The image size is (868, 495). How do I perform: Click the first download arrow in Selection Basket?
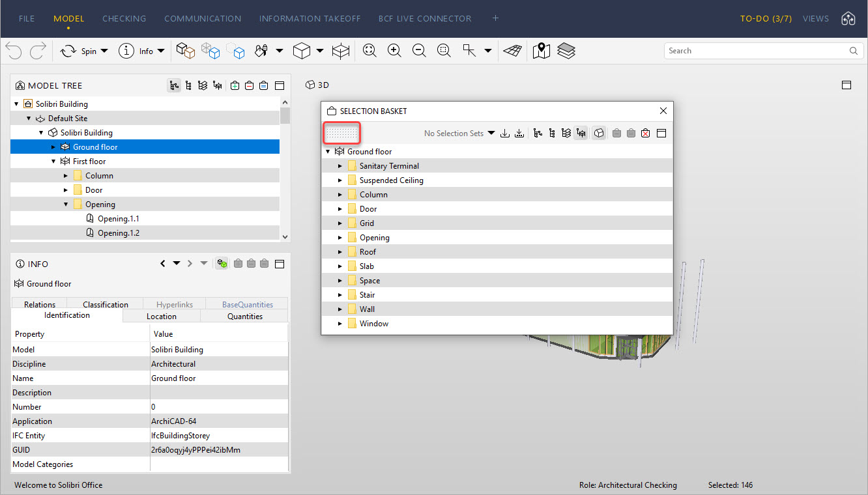pos(505,133)
